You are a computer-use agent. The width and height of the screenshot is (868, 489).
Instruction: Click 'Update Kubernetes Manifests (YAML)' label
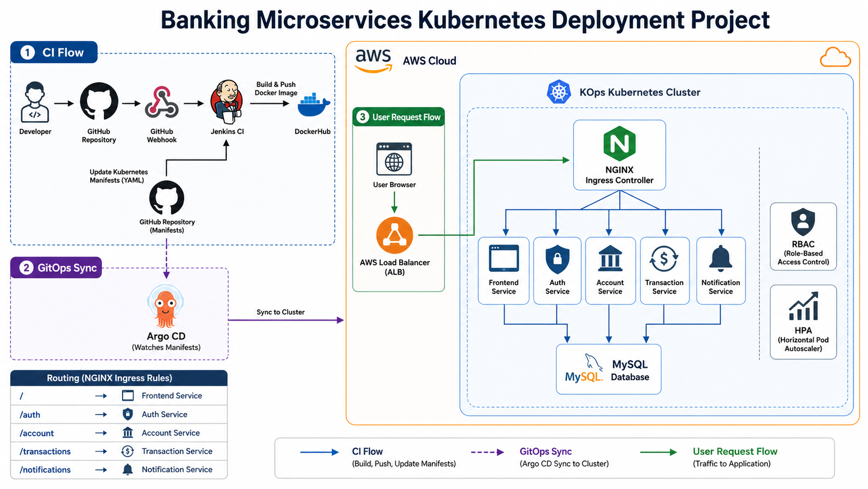point(118,176)
